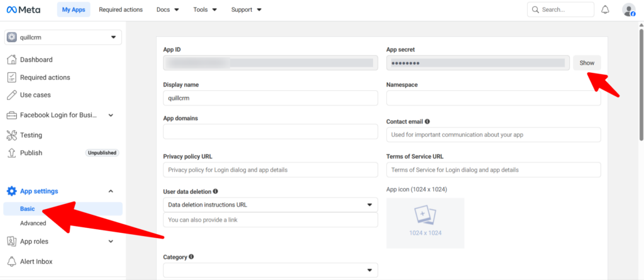Upload an App icon image
This screenshot has height=280, width=644.
point(425,223)
